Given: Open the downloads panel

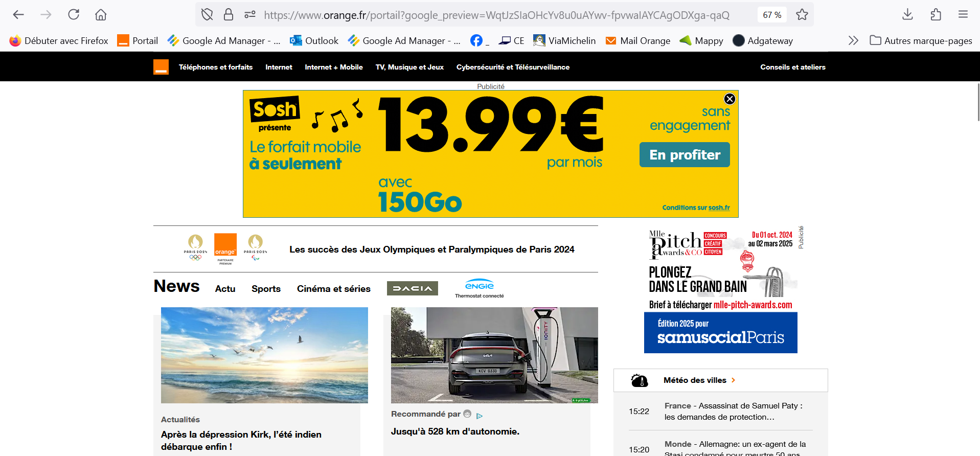Looking at the screenshot, I should point(907,14).
